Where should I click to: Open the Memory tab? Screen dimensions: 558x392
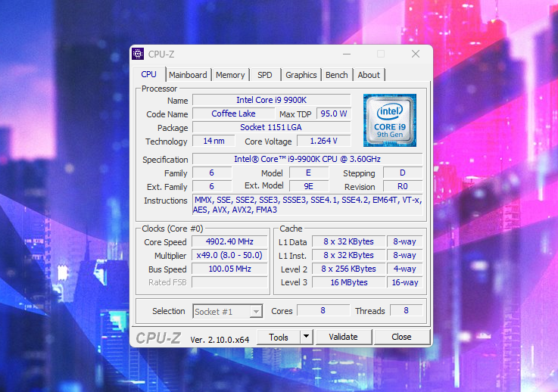pos(230,75)
